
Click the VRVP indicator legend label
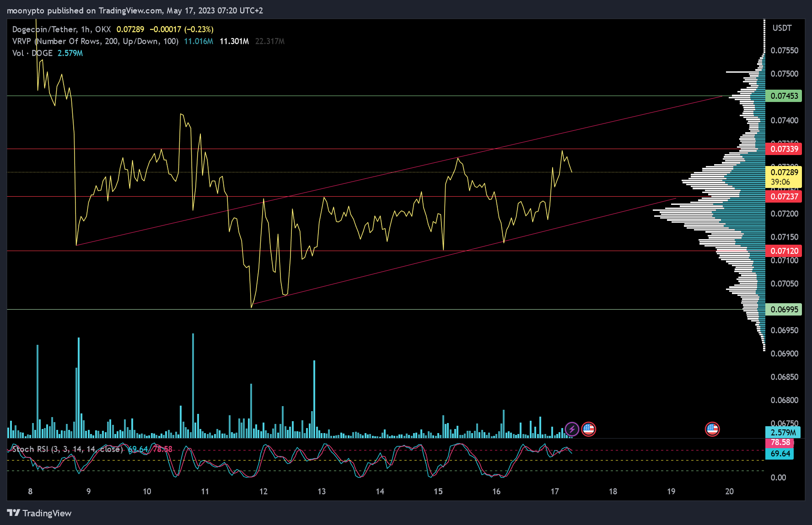coord(95,41)
